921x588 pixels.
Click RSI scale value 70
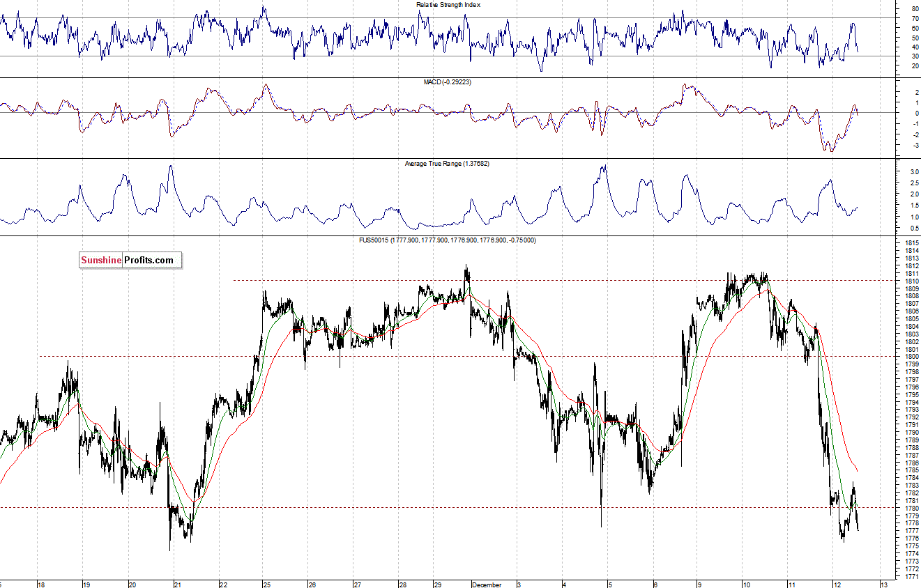[915, 19]
